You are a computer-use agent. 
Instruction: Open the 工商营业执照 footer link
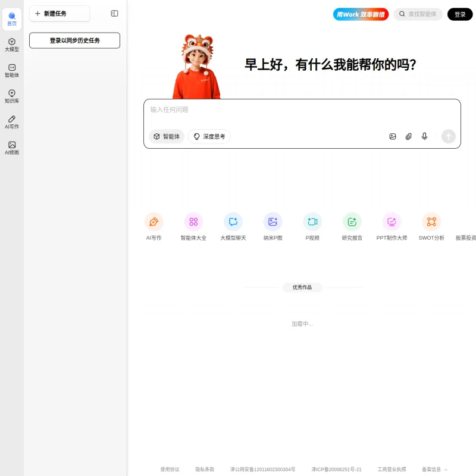392,469
